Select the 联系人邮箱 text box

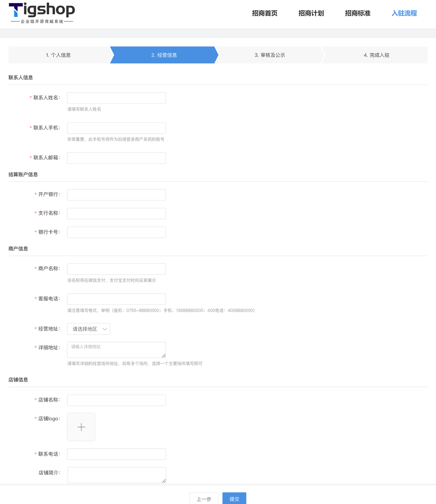tap(116, 158)
